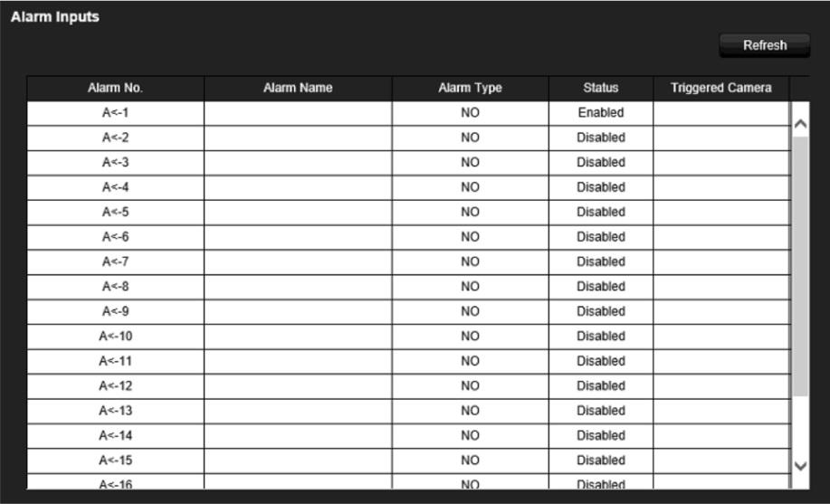The height and width of the screenshot is (504, 830).
Task: Click the scrollbar down arrow
Action: click(x=800, y=466)
